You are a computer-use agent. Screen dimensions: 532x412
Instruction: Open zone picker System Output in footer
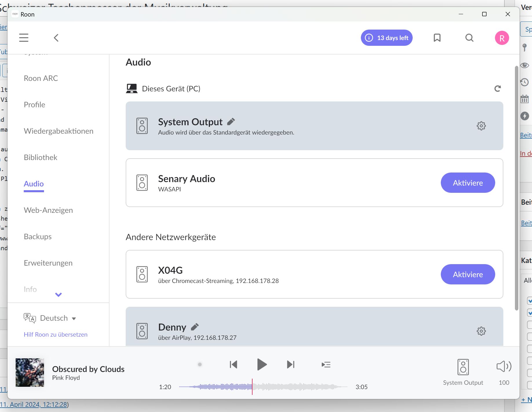pyautogui.click(x=463, y=372)
